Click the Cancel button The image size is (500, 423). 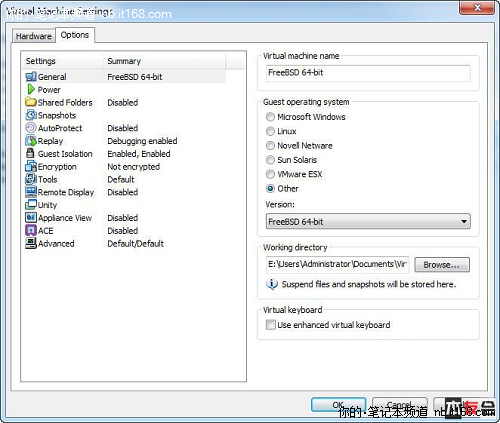click(x=399, y=405)
